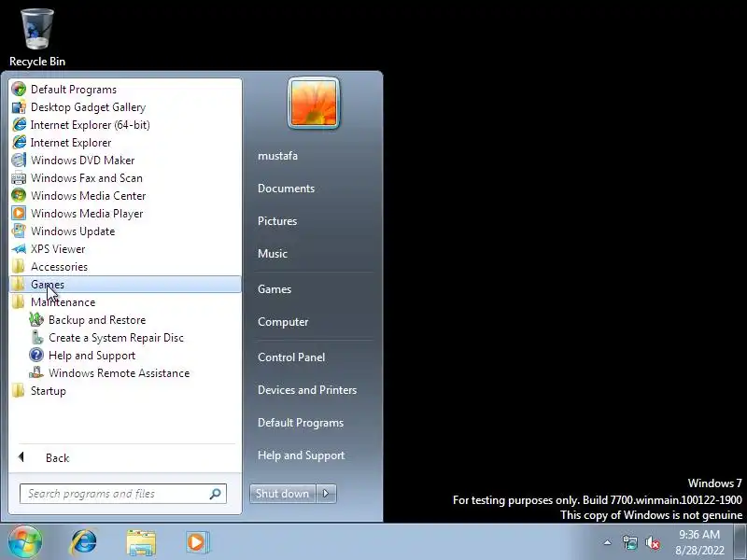This screenshot has width=747, height=560.
Task: Open Default Programs in the right pane
Action: (x=301, y=423)
